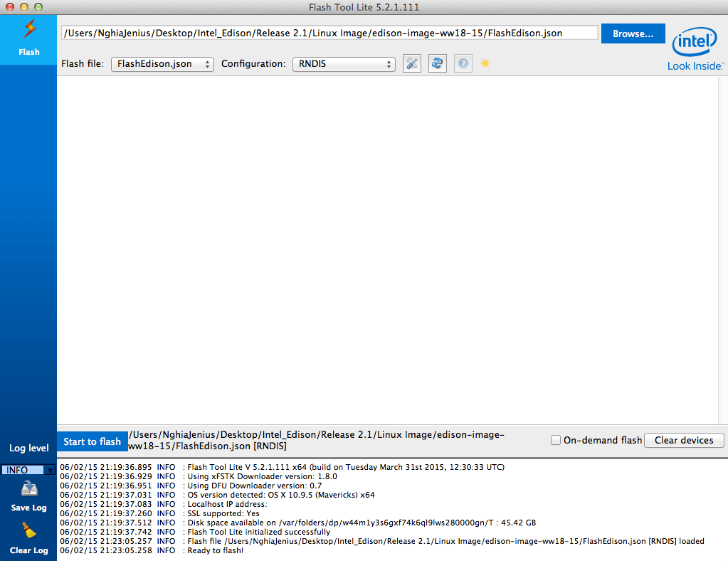The width and height of the screenshot is (728, 561).
Task: Click the sun icon in the toolbar
Action: click(485, 63)
